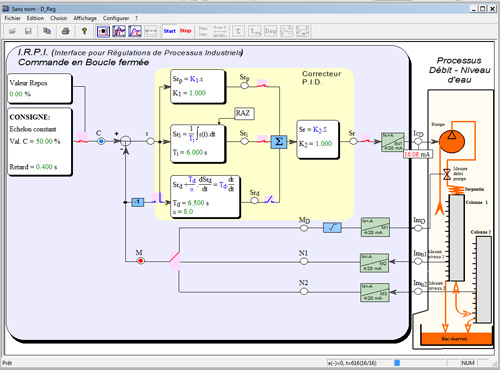Click the range Min-Max arrows toolbar icon
Viewport: 500px width, 370px height.
[220, 31]
